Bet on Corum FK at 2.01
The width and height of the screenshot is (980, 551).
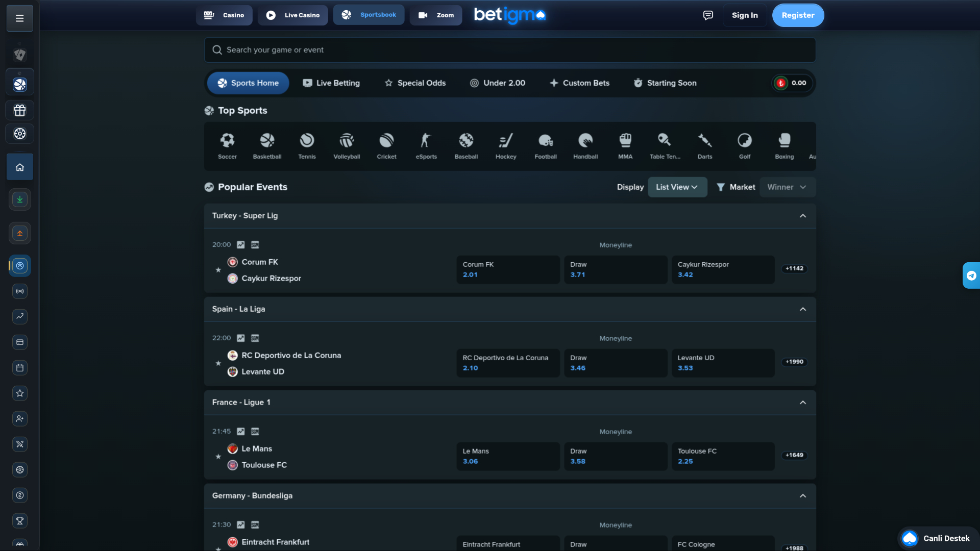(508, 270)
